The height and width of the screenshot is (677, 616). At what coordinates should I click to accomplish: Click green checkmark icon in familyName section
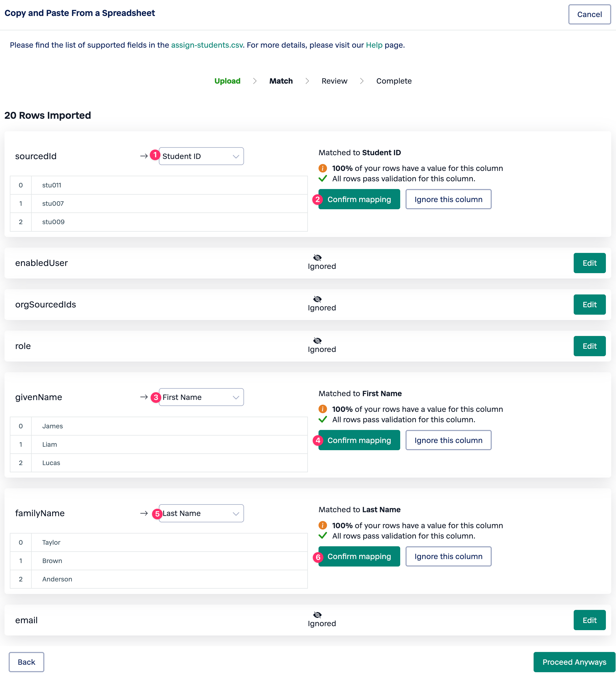coord(323,536)
